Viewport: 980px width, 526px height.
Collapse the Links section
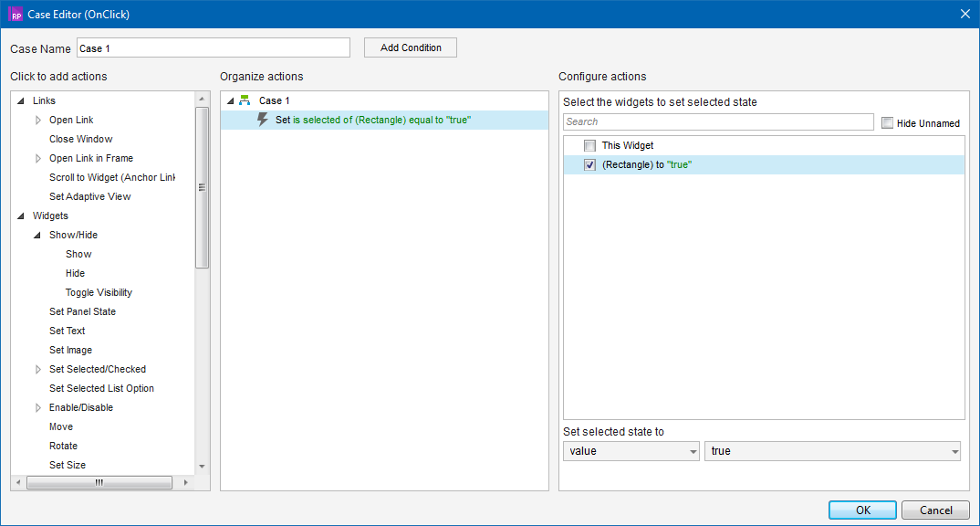(21, 100)
